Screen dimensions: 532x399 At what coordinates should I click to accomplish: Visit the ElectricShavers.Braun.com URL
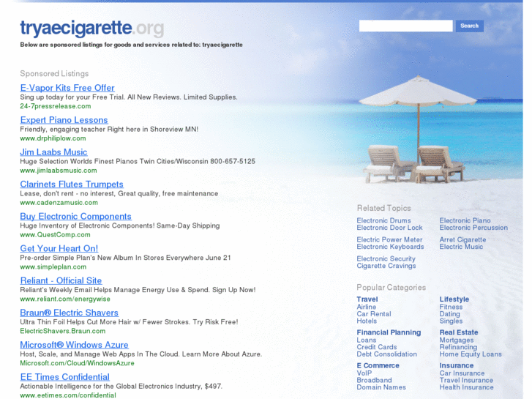63,331
